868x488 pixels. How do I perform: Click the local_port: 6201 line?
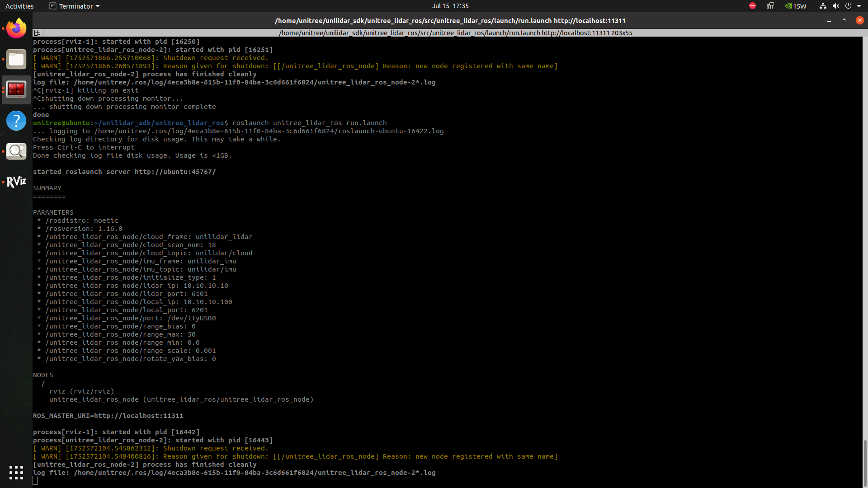[x=123, y=310]
